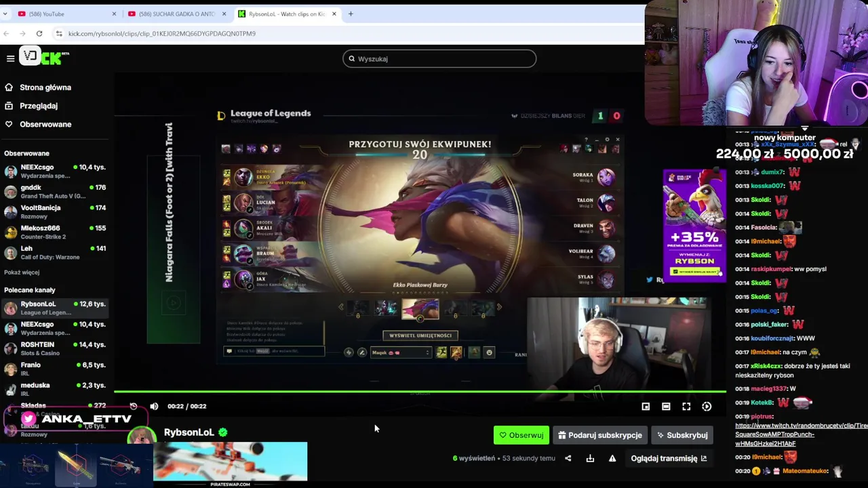Expand list with Pokaż więcej
The image size is (868, 488).
pos(22,272)
